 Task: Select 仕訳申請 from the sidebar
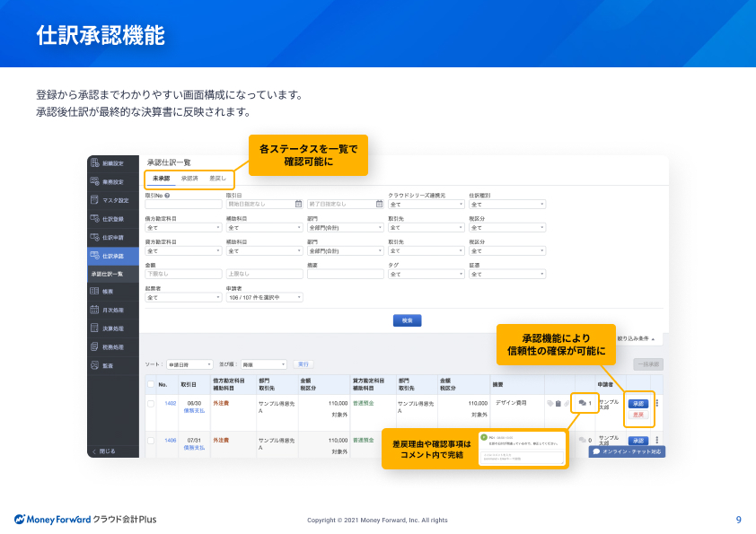(x=112, y=239)
